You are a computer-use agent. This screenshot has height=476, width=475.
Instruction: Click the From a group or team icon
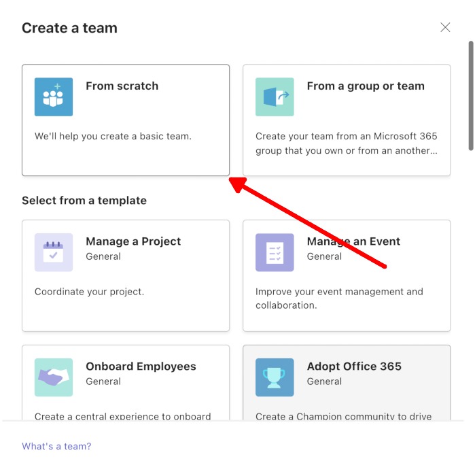click(x=275, y=97)
